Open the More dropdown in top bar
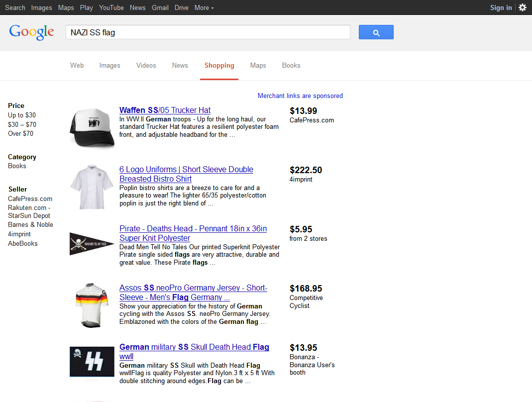532x402 pixels. 204,7
